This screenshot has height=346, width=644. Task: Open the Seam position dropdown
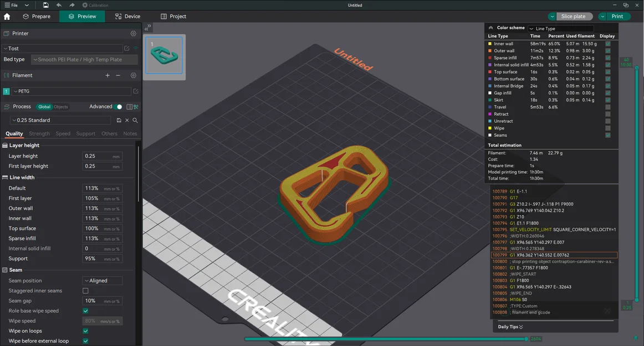(x=103, y=281)
